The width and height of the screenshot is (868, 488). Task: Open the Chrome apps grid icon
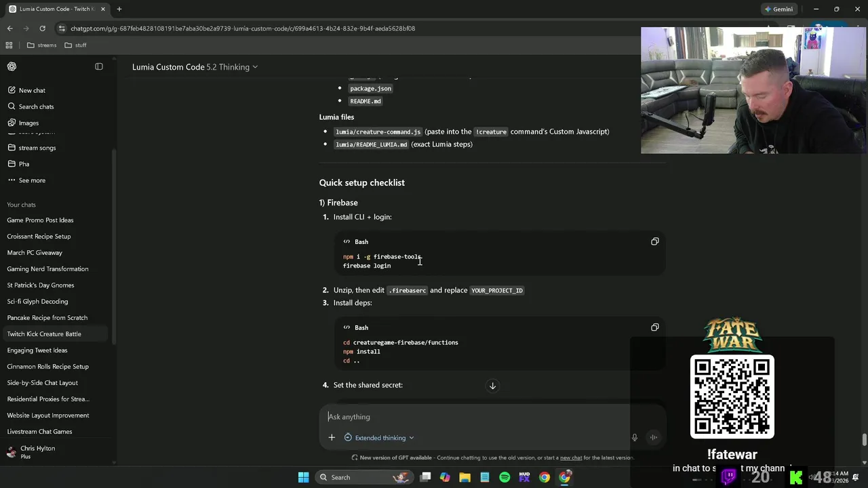coord(9,45)
